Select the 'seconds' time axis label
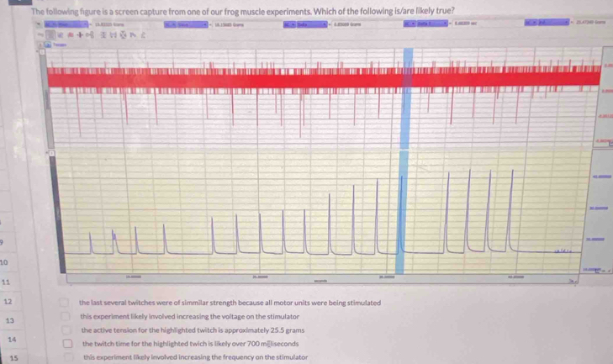 [x=321, y=281]
